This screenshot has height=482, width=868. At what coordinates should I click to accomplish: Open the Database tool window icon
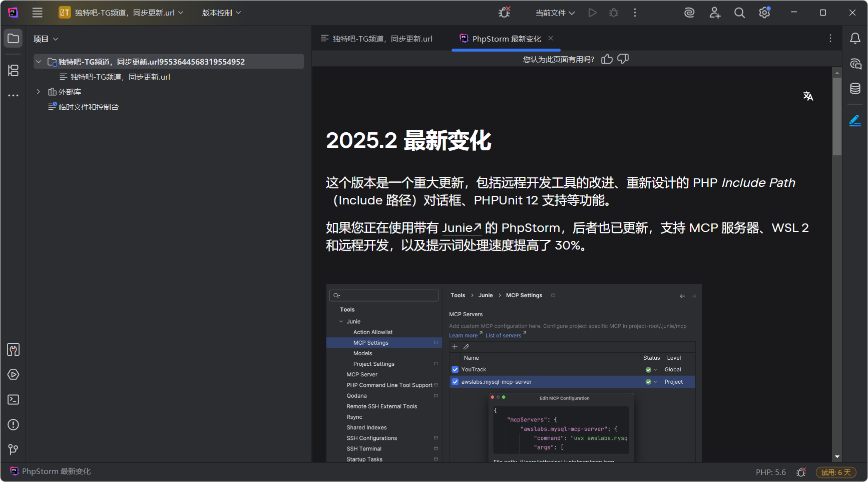pyautogui.click(x=855, y=89)
